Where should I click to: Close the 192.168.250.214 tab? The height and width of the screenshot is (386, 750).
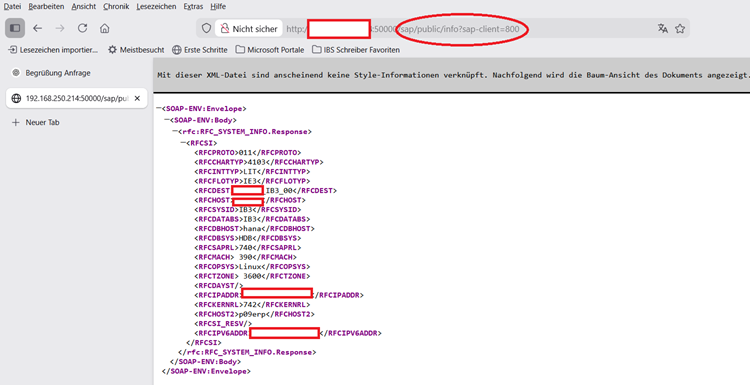tap(137, 98)
